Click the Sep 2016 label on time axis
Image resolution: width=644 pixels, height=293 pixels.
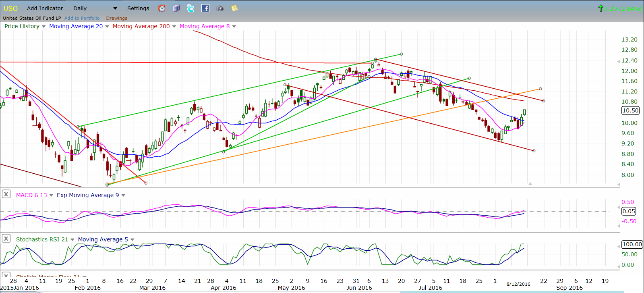(x=569, y=288)
